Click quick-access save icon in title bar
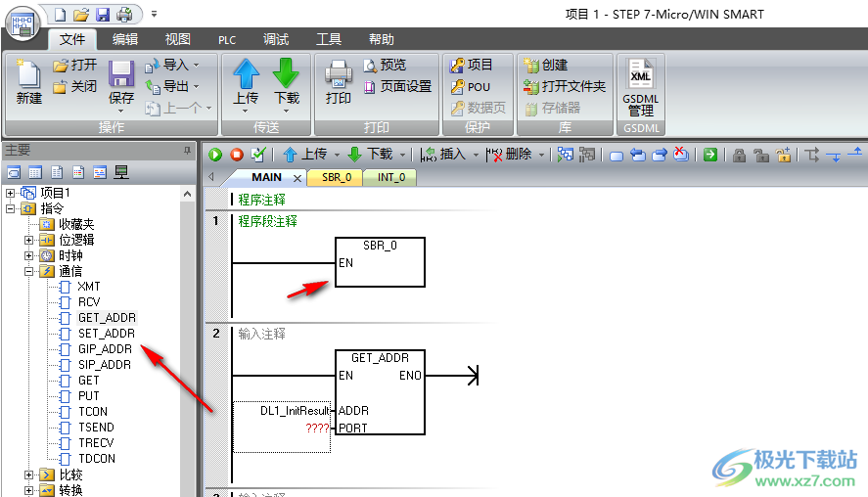868x497 pixels. (103, 15)
